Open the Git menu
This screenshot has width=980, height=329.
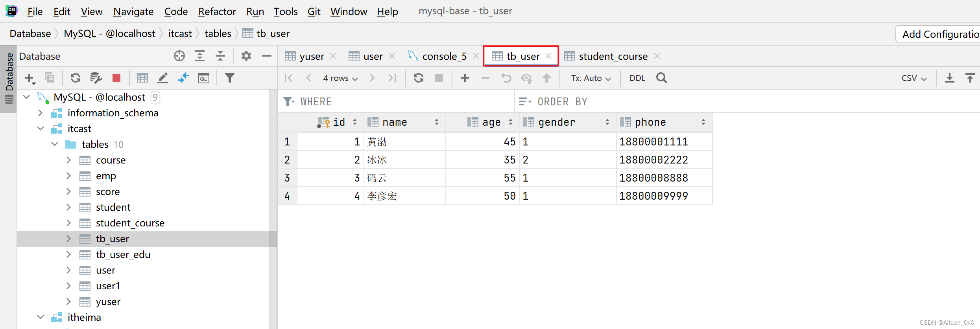tap(314, 11)
